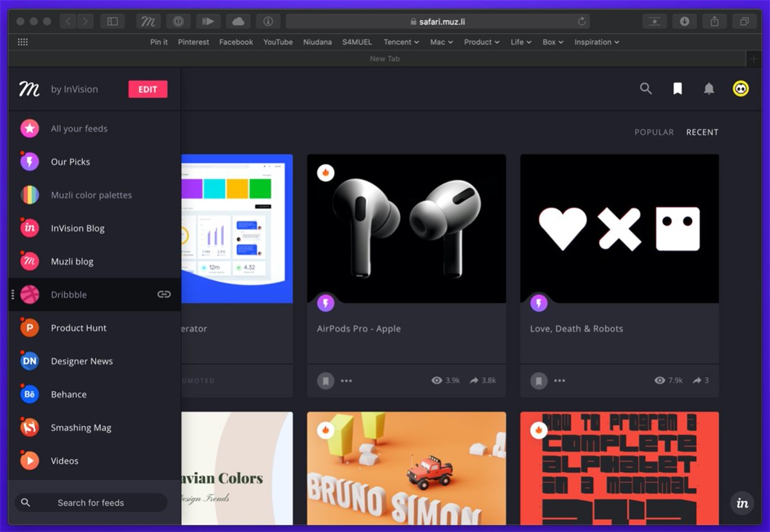Image resolution: width=770 pixels, height=532 pixels.
Task: Open the Behance feed
Action: pos(95,394)
